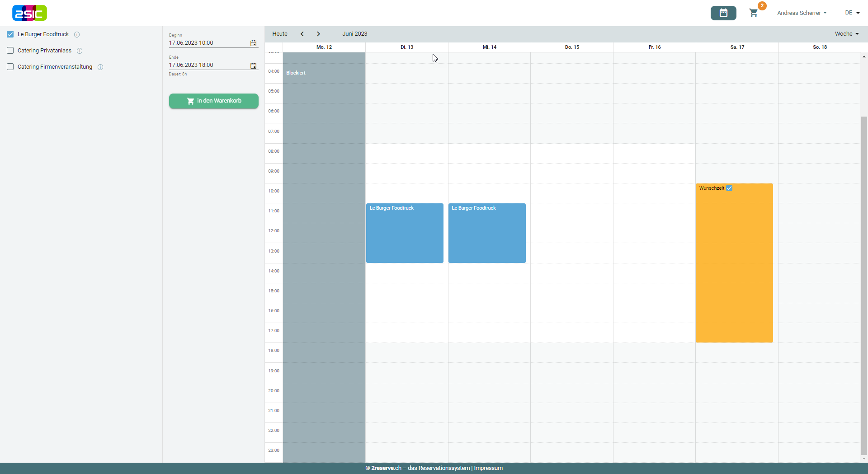
Task: Open the shopping cart icon
Action: (x=754, y=13)
